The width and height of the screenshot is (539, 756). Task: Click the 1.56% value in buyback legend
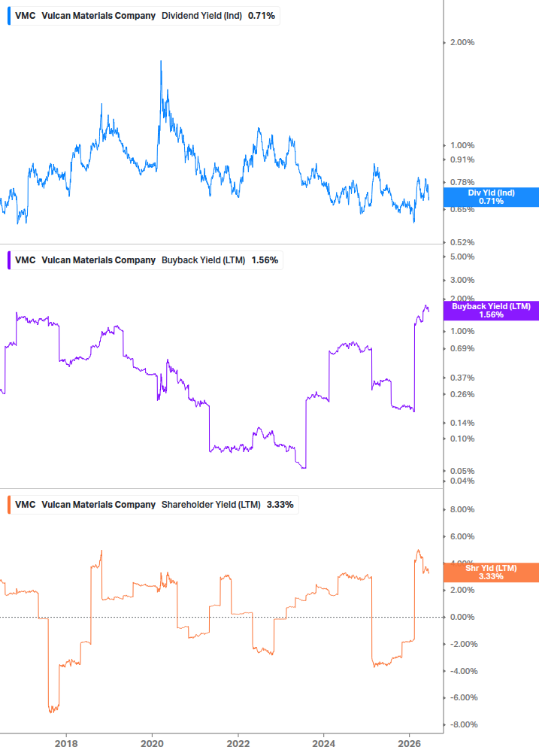(265, 260)
